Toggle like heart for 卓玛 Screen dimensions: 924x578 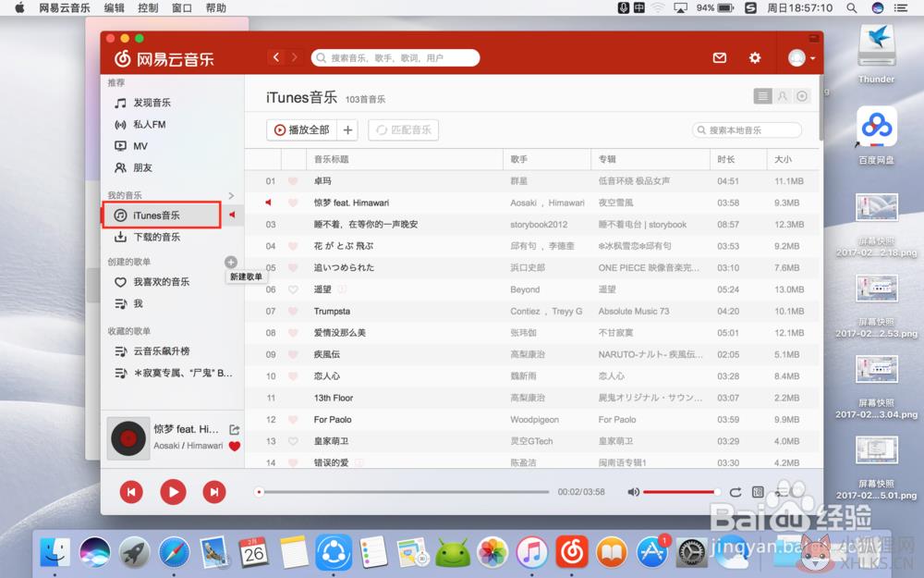pyautogui.click(x=293, y=181)
